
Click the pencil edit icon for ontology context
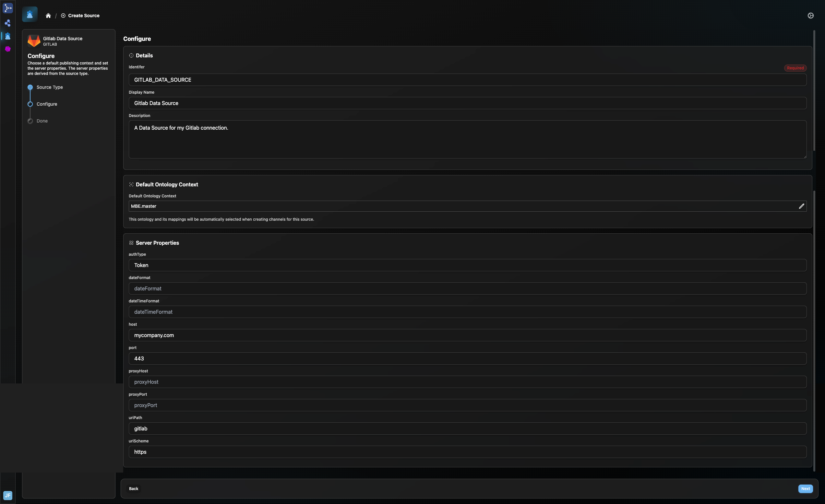tap(801, 206)
